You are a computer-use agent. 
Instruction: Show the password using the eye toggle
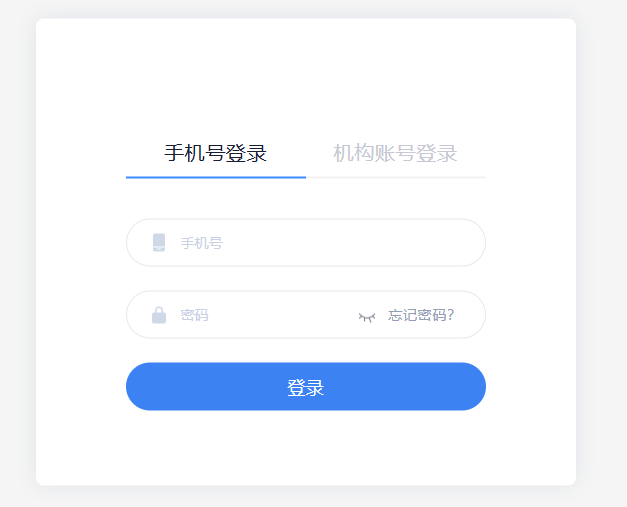click(367, 316)
